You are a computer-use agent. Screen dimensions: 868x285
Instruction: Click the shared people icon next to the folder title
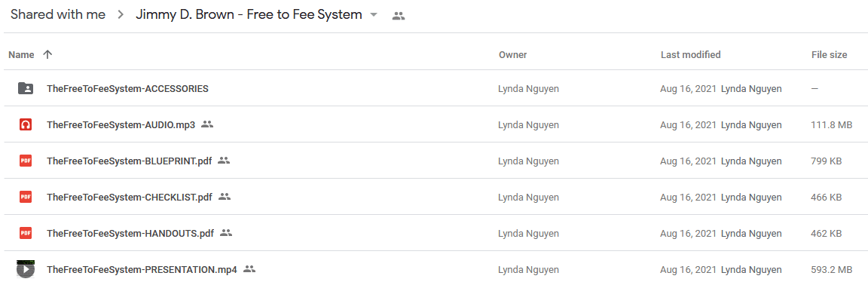399,16
